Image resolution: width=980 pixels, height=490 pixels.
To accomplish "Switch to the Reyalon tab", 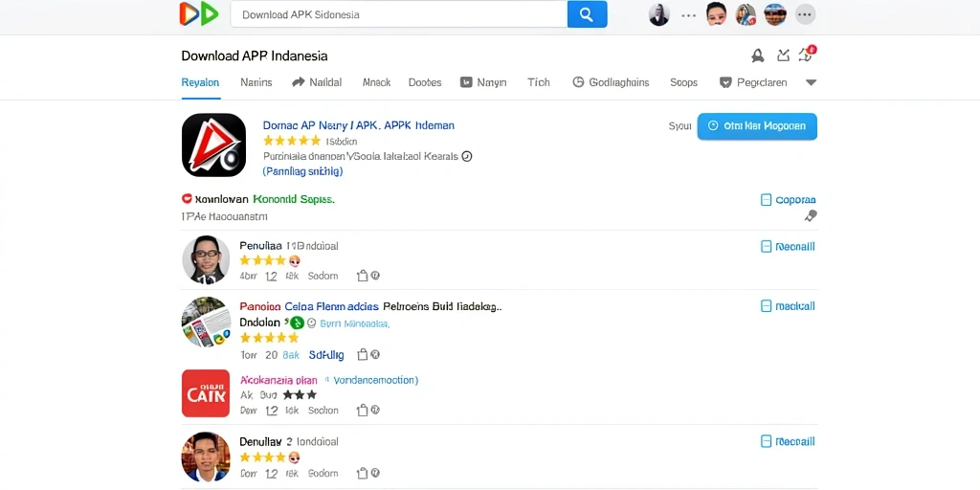I will (x=200, y=82).
